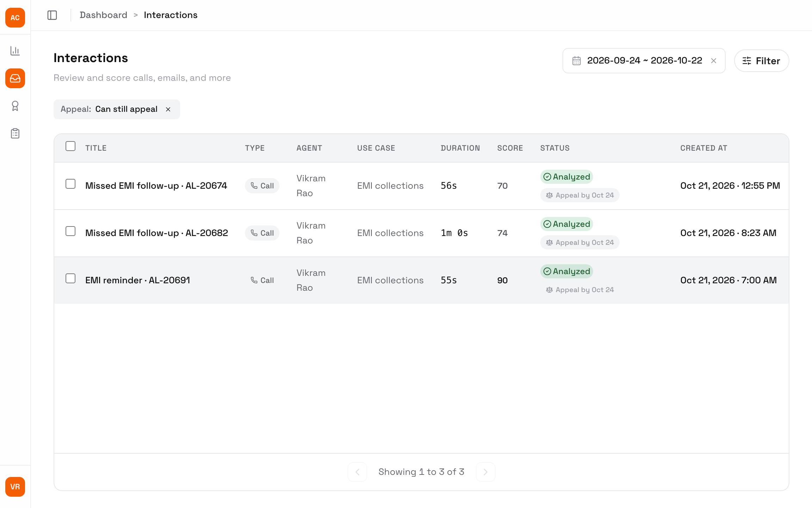Click Appeal by Oct 24 for AL-20682
812x508 pixels.
[x=580, y=242]
